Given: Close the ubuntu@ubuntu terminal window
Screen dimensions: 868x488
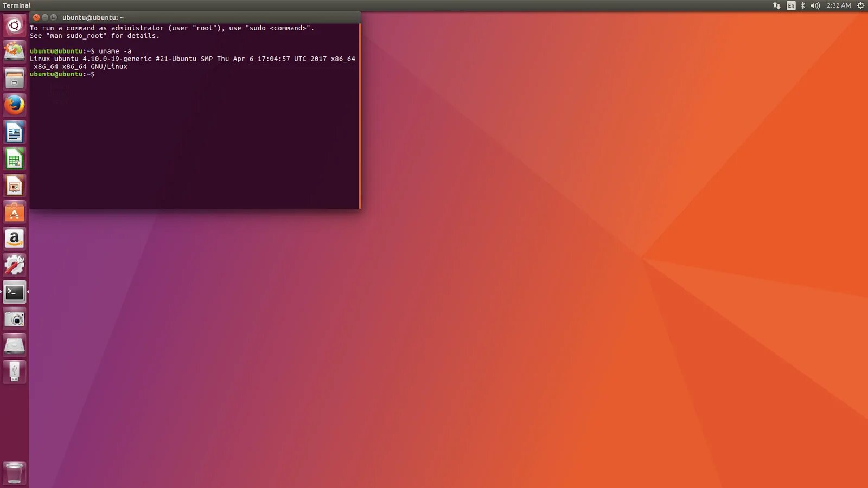Looking at the screenshot, I should (x=36, y=17).
